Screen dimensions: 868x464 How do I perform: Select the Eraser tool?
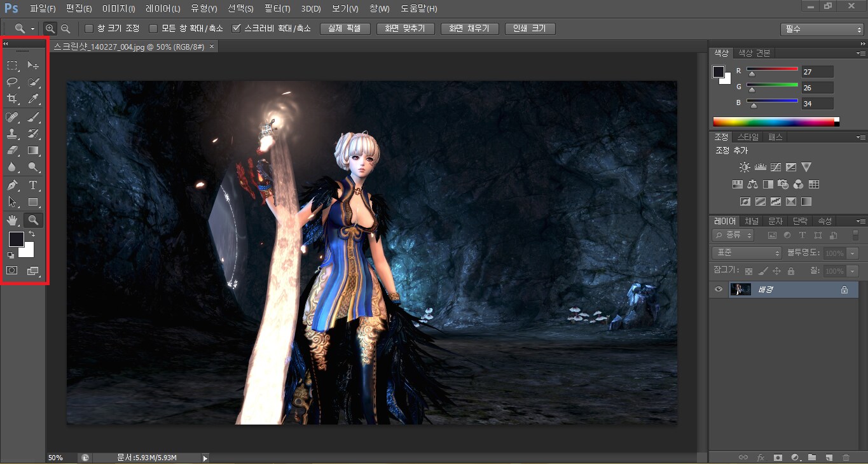[x=12, y=150]
